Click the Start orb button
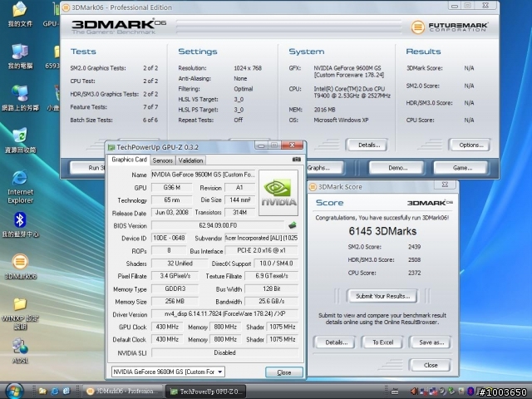Image resolution: width=532 pixels, height=399 pixels. pos(14,391)
